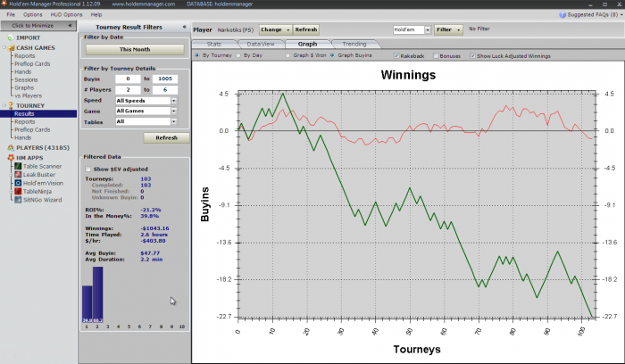Collapse the Tourney tree node

[x=4, y=105]
